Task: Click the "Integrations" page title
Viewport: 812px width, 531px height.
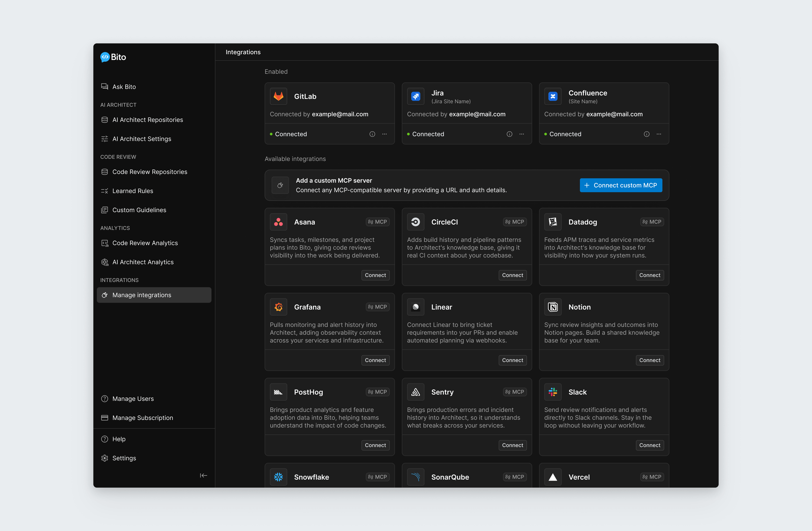Action: (243, 52)
